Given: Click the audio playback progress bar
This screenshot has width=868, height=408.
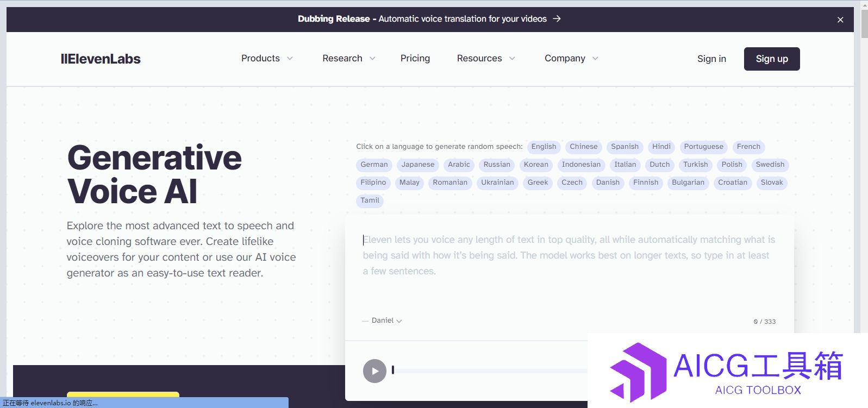Looking at the screenshot, I should tap(489, 371).
